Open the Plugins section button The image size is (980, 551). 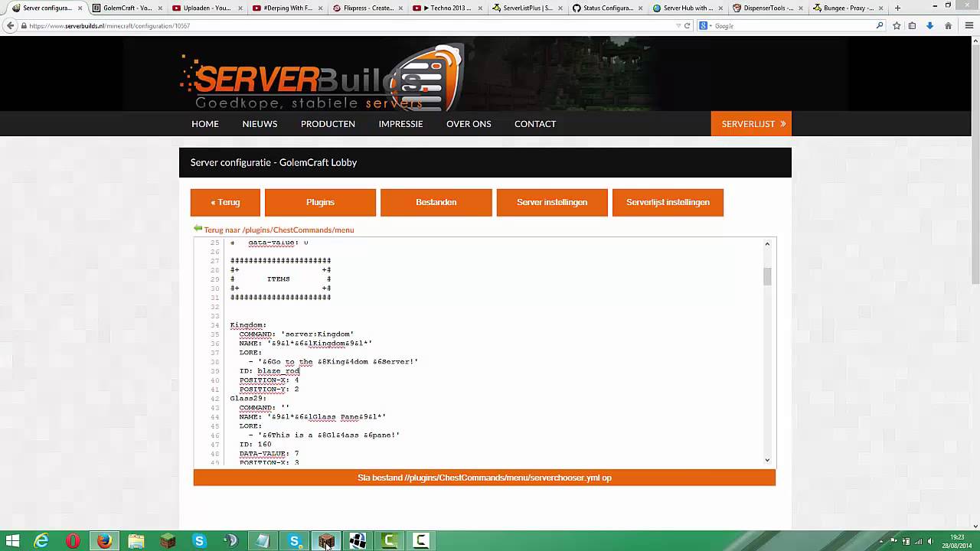(x=320, y=202)
